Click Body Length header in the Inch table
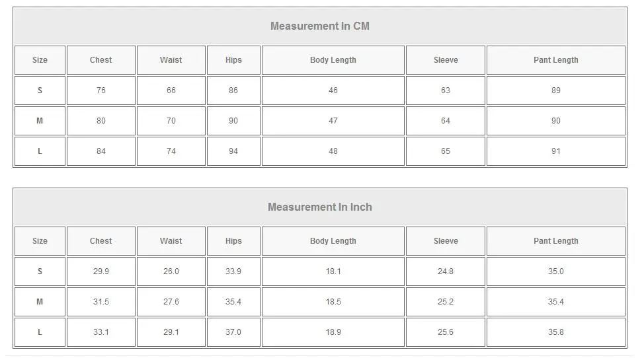This screenshot has width=644, height=358. point(333,241)
